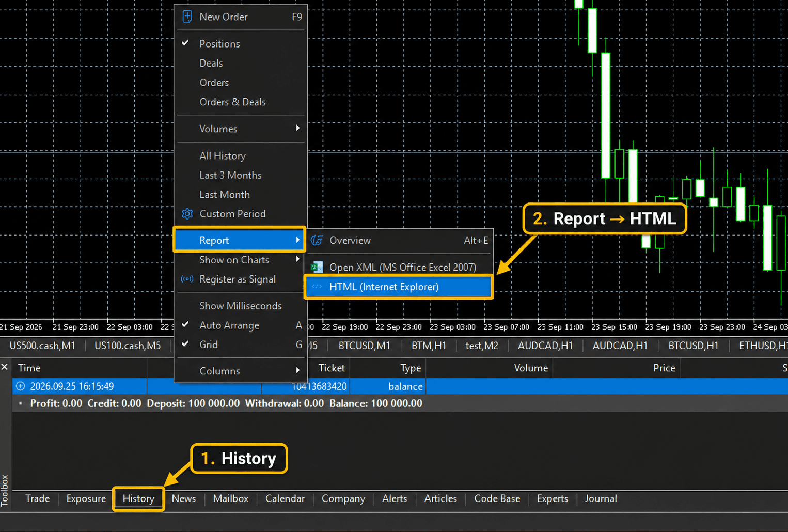Click the New Order plus icon

tap(187, 17)
